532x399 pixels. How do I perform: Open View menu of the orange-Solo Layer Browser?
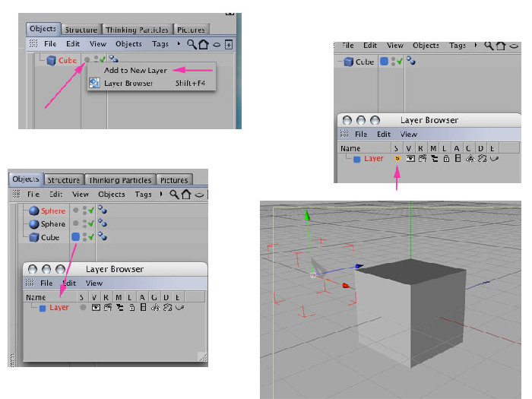409,135
